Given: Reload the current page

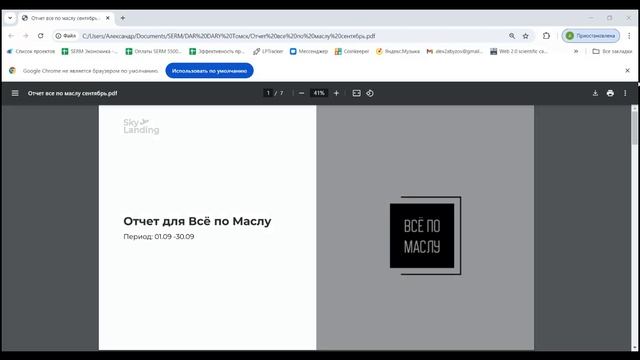Looking at the screenshot, I should 40,36.
